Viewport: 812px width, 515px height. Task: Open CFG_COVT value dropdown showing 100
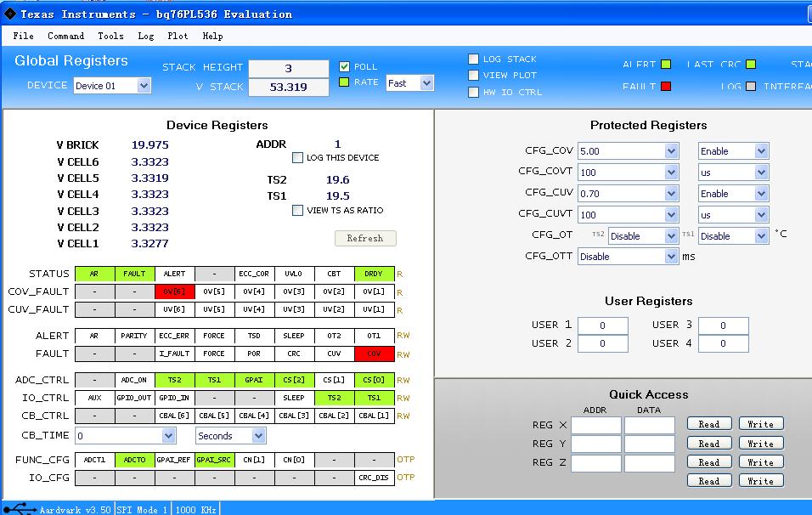[629, 172]
